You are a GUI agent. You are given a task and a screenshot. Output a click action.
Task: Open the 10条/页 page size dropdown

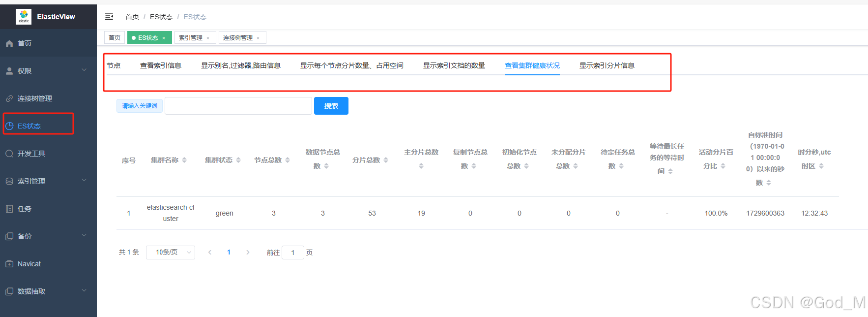pyautogui.click(x=171, y=253)
